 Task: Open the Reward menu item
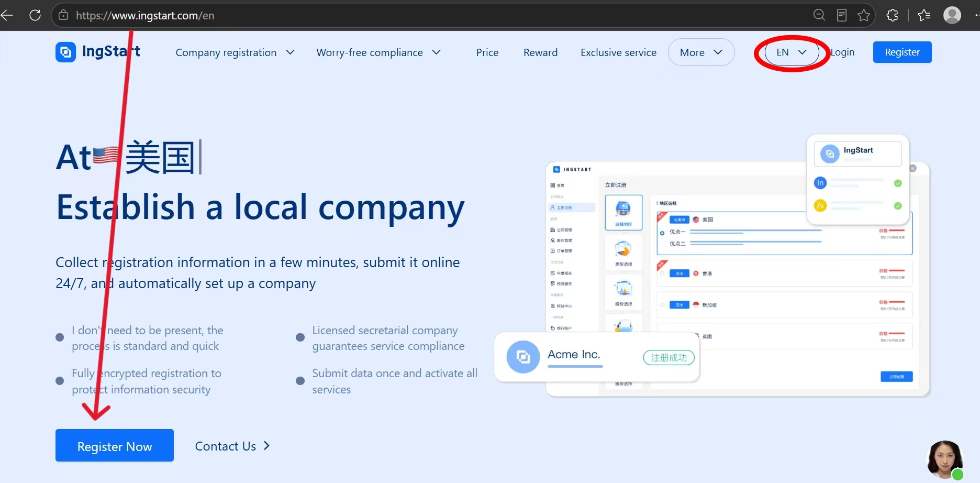pos(541,52)
